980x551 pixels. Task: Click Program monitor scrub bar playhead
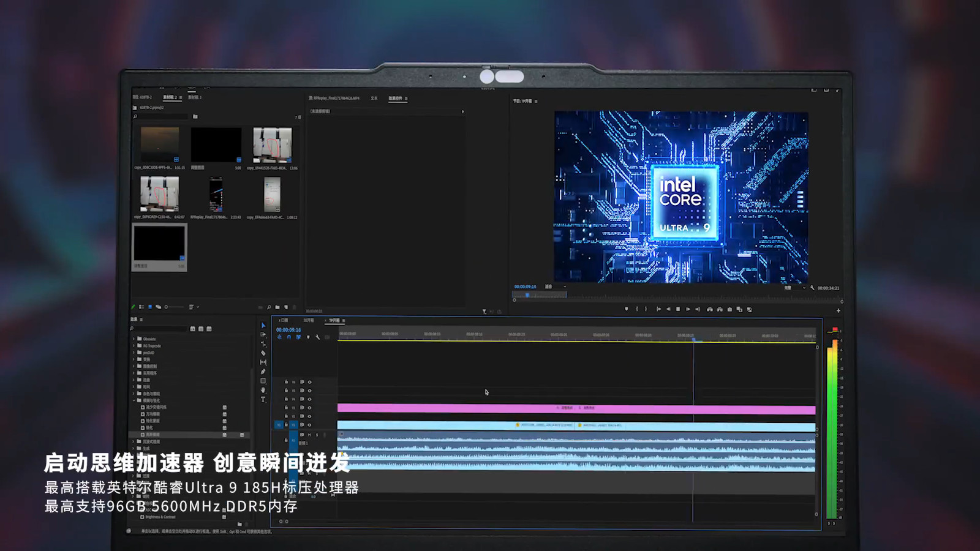tap(527, 295)
